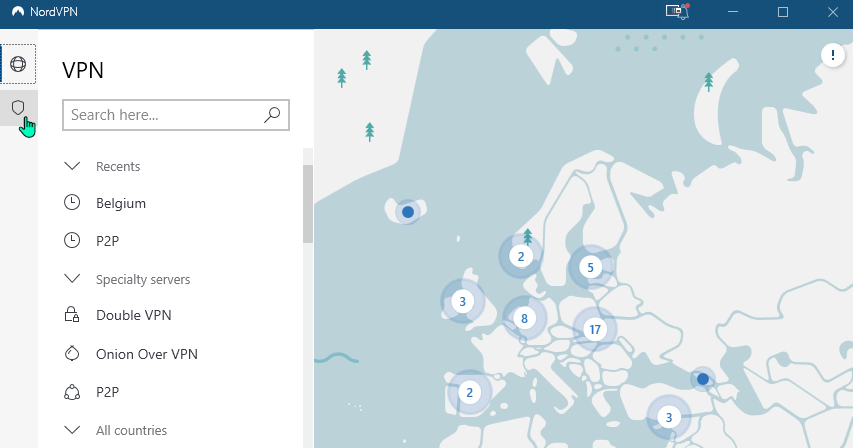Click the Double VPN padlock icon
This screenshot has width=853, height=448.
tap(72, 314)
